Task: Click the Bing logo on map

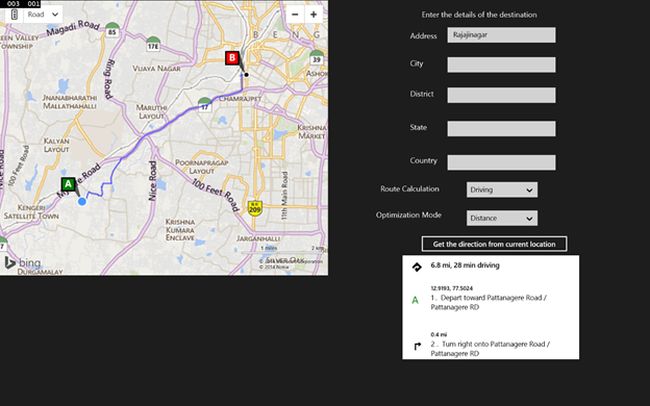Action: (23, 263)
